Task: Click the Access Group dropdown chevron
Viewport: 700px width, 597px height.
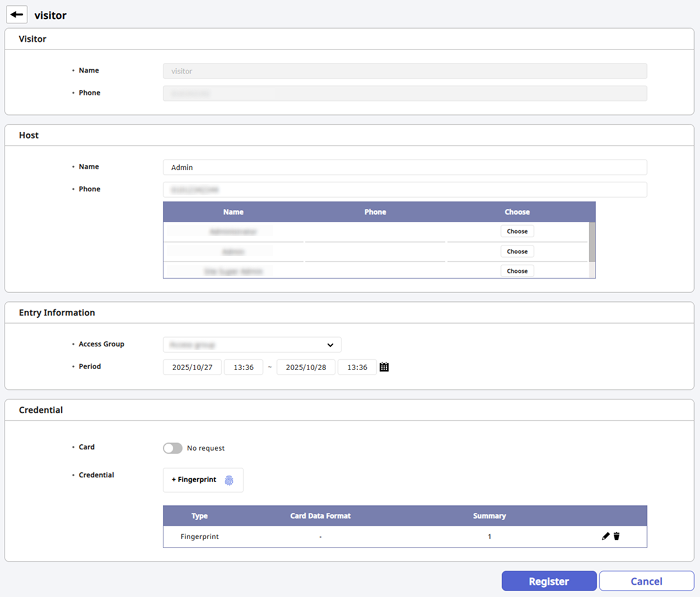Action: (330, 345)
